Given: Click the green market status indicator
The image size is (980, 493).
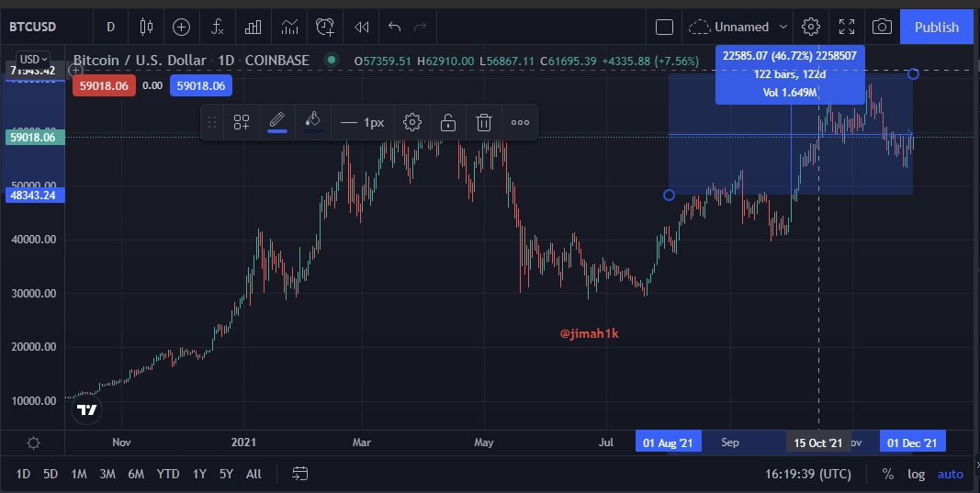Looking at the screenshot, I should coord(332,60).
